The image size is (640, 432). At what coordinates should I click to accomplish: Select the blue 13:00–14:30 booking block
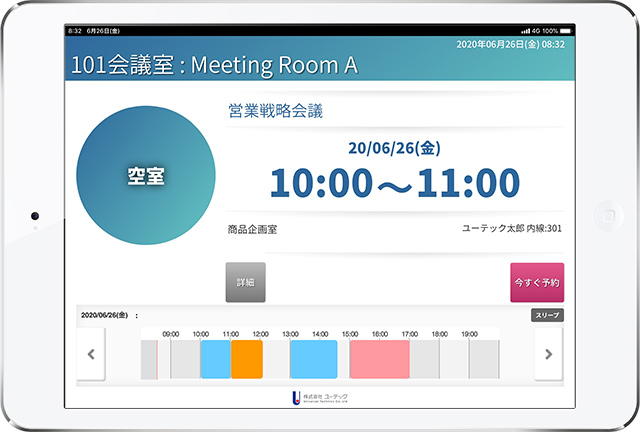(x=313, y=359)
